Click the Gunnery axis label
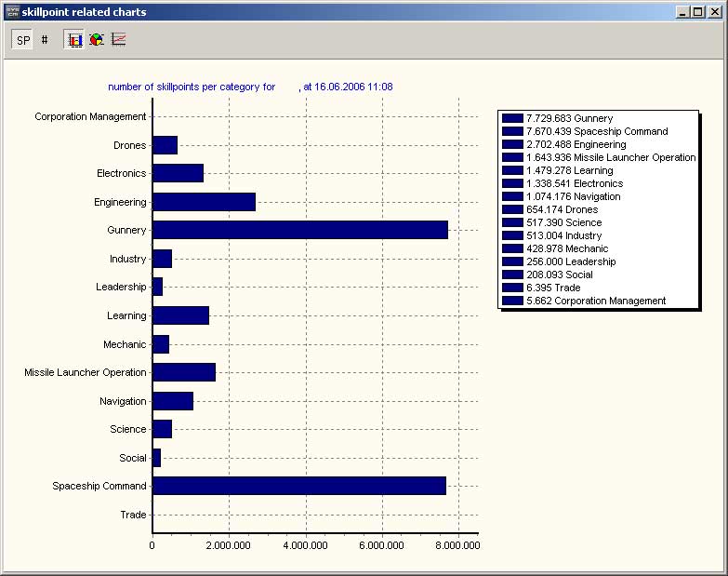This screenshot has height=576, width=728. (x=126, y=230)
